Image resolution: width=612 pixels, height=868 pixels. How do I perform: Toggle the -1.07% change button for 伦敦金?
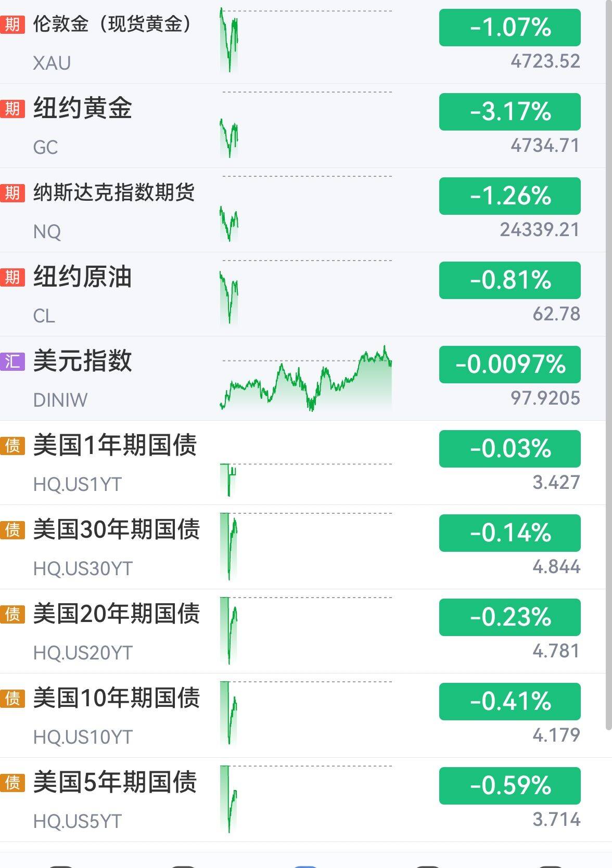(x=509, y=28)
